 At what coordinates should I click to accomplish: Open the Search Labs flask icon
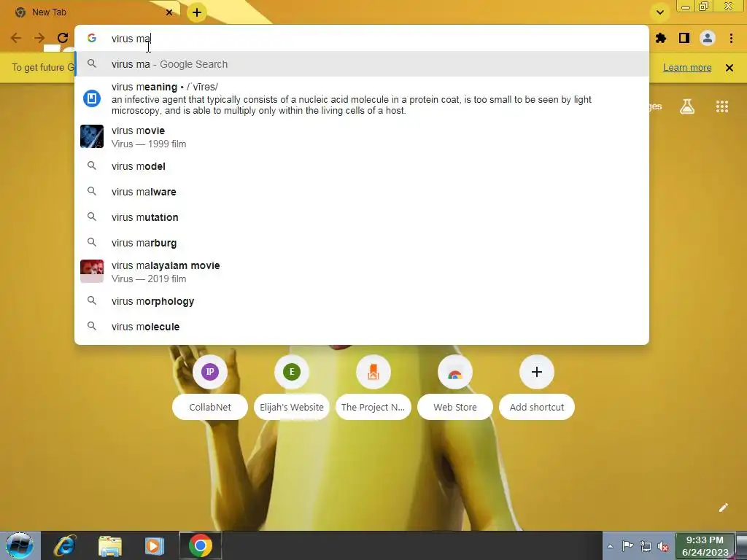pyautogui.click(x=687, y=106)
